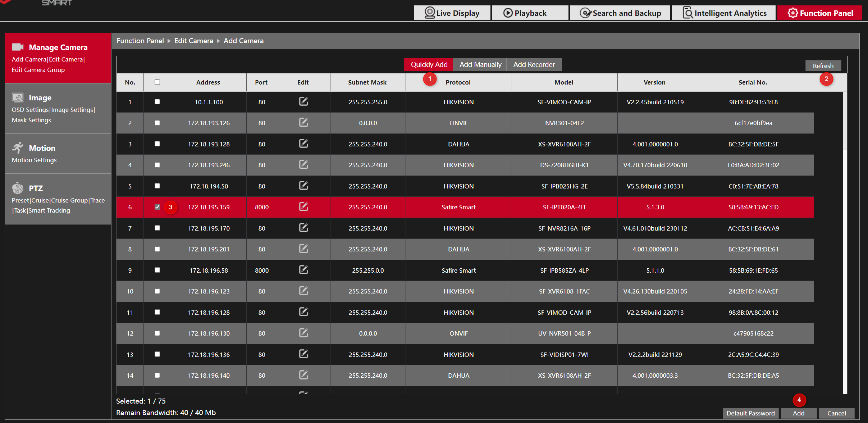Check the box for 172.18.196.58
Image resolution: width=868 pixels, height=423 pixels.
click(x=157, y=270)
